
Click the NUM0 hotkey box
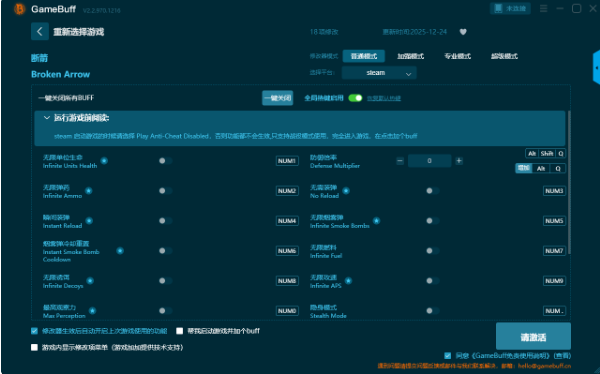287,310
